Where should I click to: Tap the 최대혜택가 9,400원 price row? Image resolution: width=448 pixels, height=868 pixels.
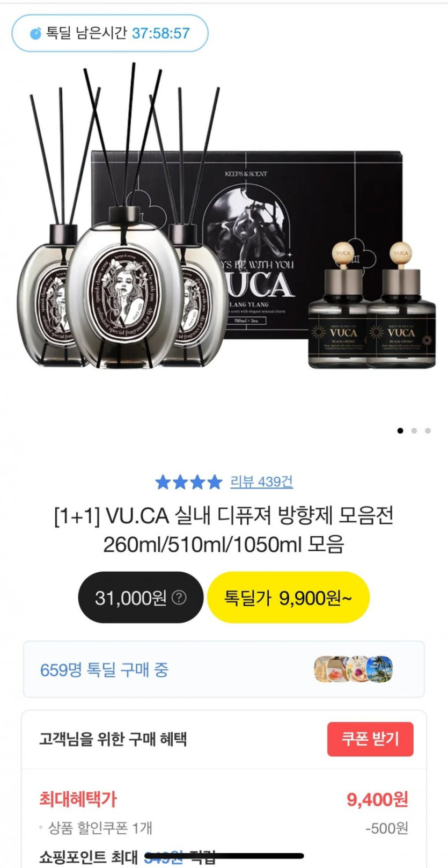[x=224, y=799]
